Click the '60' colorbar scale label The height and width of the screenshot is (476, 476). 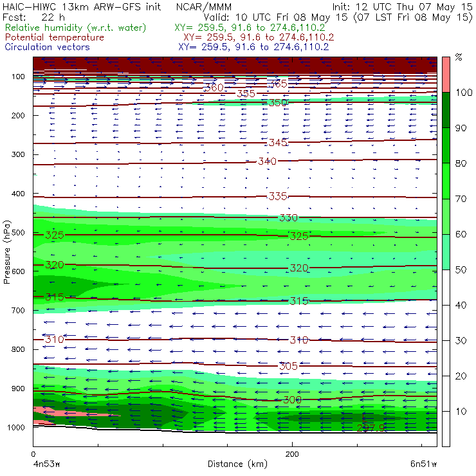[461, 234]
